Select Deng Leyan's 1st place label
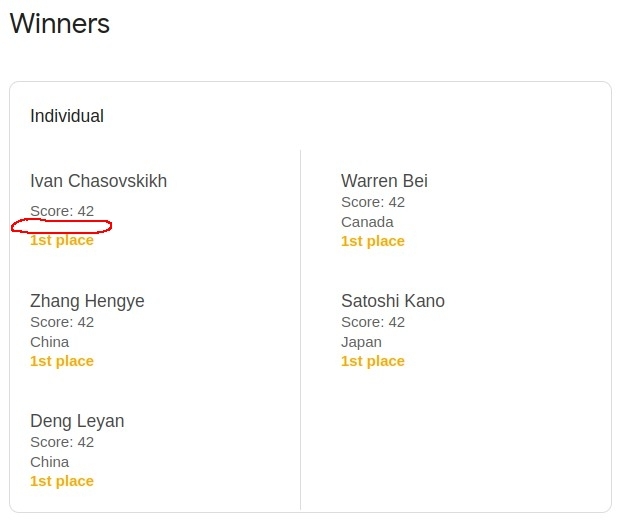This screenshot has height=529, width=621. tap(62, 481)
